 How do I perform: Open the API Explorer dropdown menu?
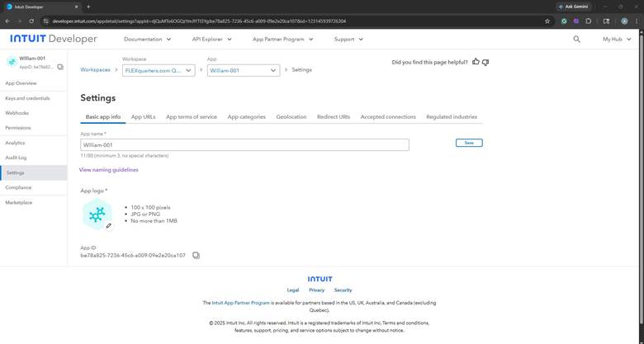(212, 39)
